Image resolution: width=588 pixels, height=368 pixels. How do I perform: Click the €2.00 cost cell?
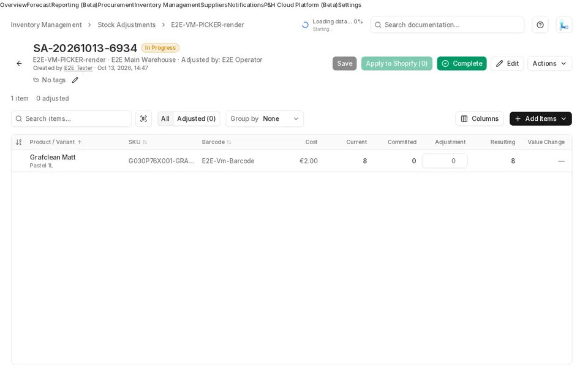pos(309,161)
